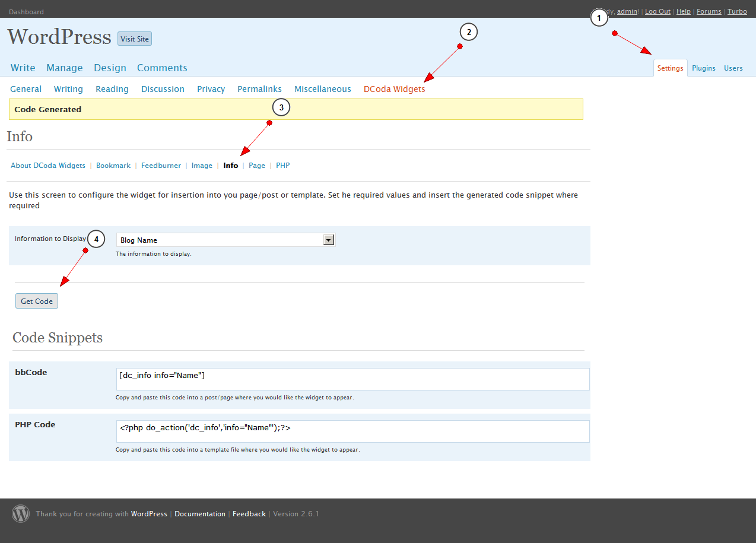Open Privacy settings subpage
The image size is (756, 543).
[211, 89]
